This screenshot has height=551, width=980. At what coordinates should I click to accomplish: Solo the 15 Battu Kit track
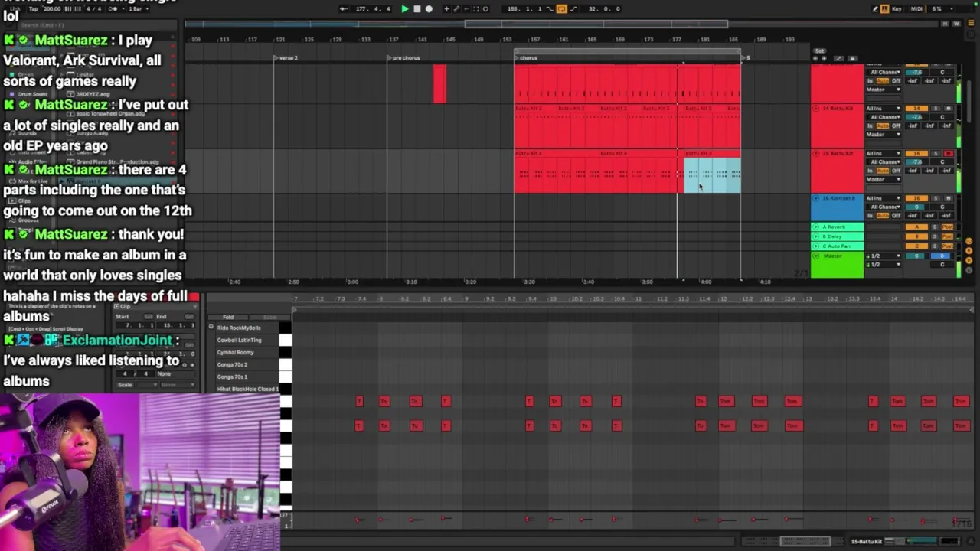(934, 154)
